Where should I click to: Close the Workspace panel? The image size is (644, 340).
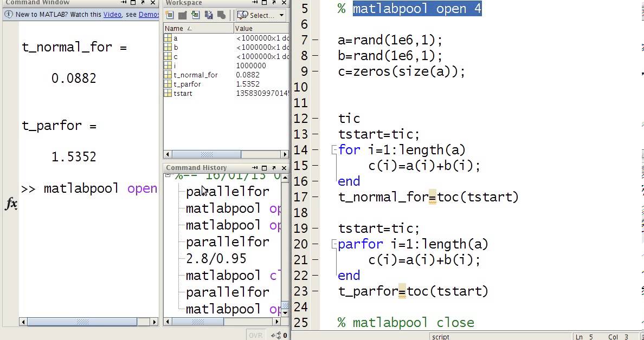(x=284, y=3)
